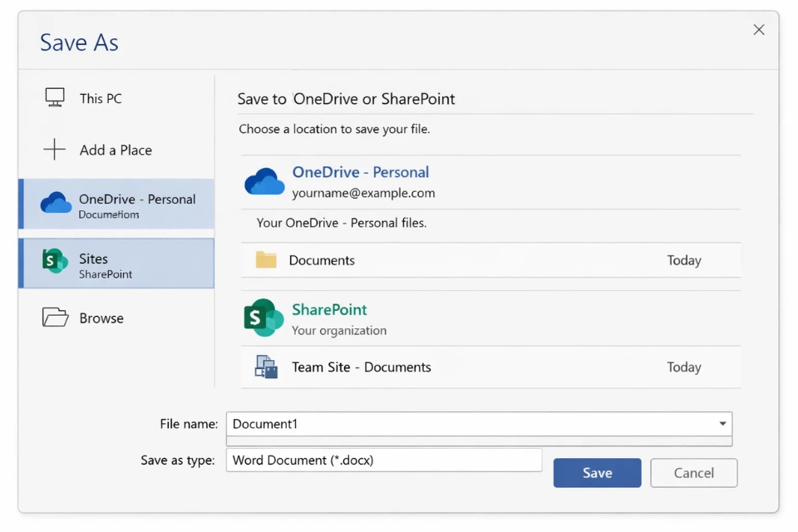The height and width of the screenshot is (532, 798).
Task: Open the Save as type combo box
Action: (x=384, y=460)
